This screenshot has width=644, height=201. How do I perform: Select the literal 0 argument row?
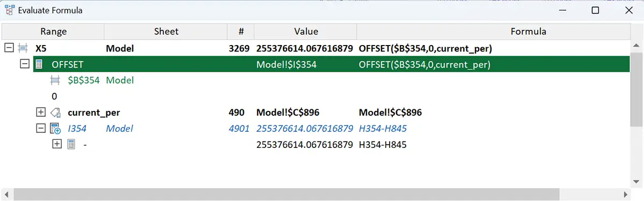point(317,96)
